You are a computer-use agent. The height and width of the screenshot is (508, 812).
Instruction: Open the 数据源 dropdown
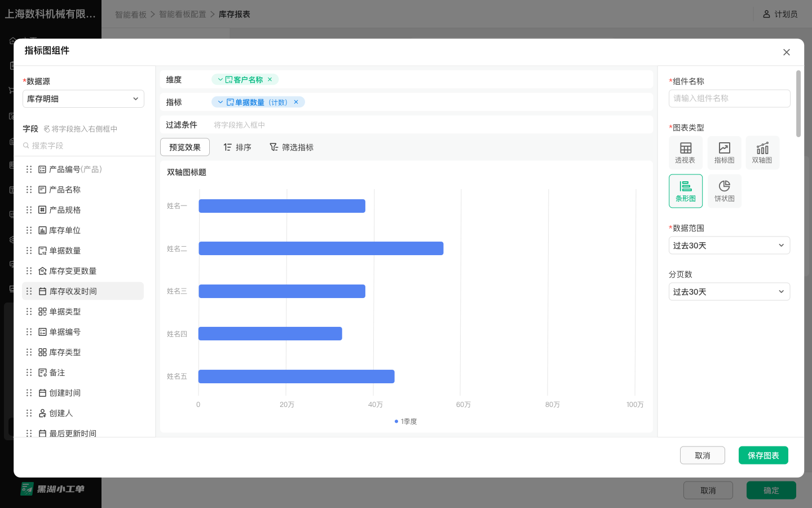tap(83, 98)
